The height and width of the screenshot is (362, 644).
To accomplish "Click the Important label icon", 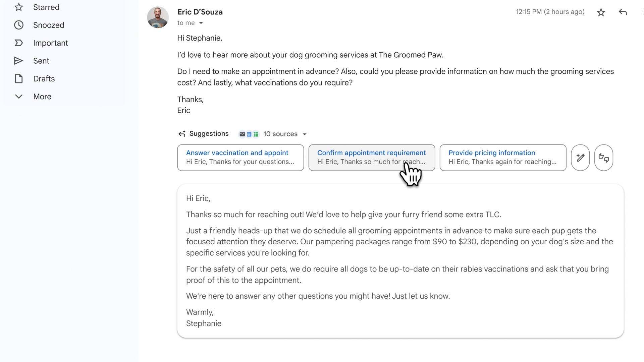I will [x=19, y=43].
